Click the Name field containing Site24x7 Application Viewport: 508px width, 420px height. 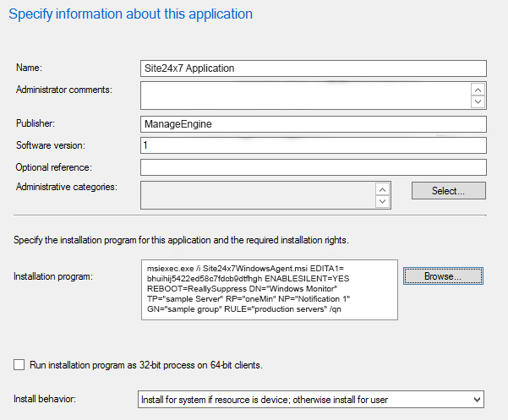[313, 68]
